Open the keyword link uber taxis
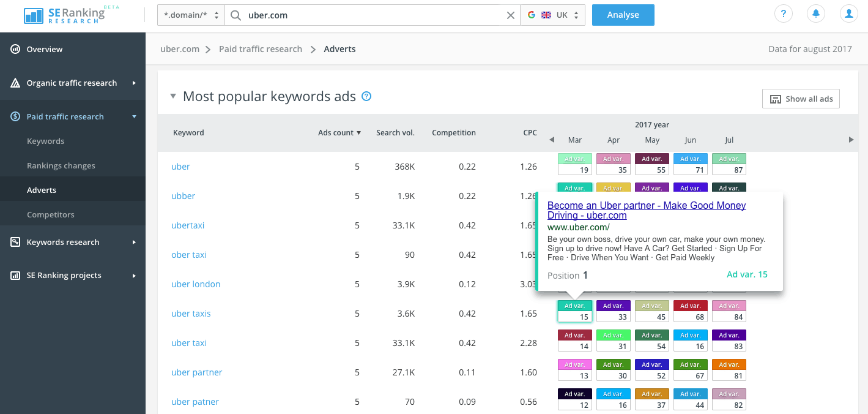Viewport: 868px width, 414px height. [191, 314]
